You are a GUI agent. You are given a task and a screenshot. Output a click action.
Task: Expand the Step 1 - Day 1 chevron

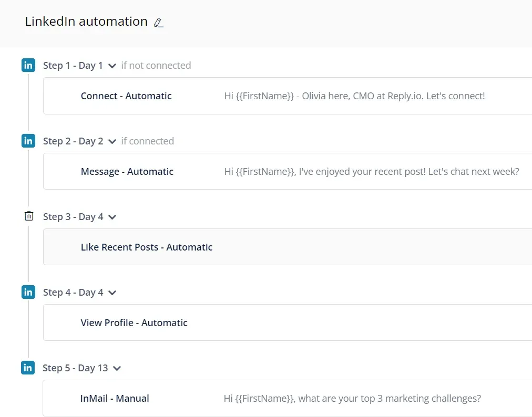[111, 66]
